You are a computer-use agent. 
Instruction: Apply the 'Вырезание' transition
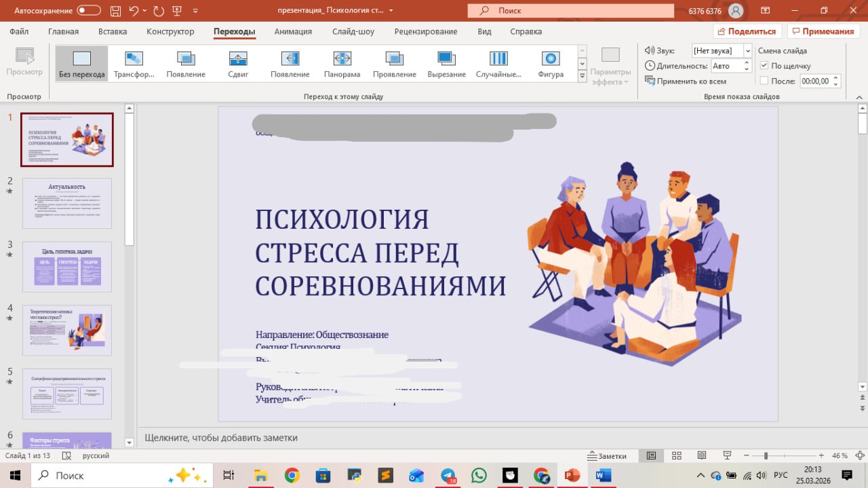[x=446, y=64]
